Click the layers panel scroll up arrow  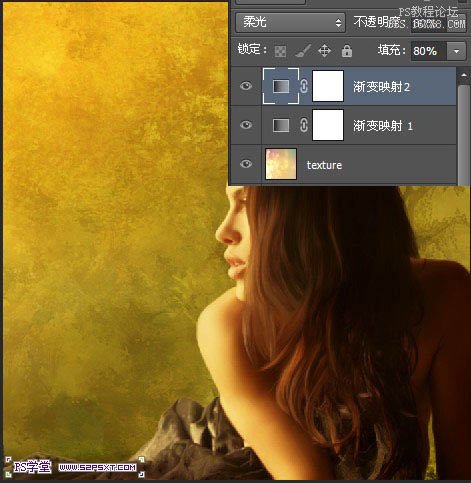coord(464,76)
